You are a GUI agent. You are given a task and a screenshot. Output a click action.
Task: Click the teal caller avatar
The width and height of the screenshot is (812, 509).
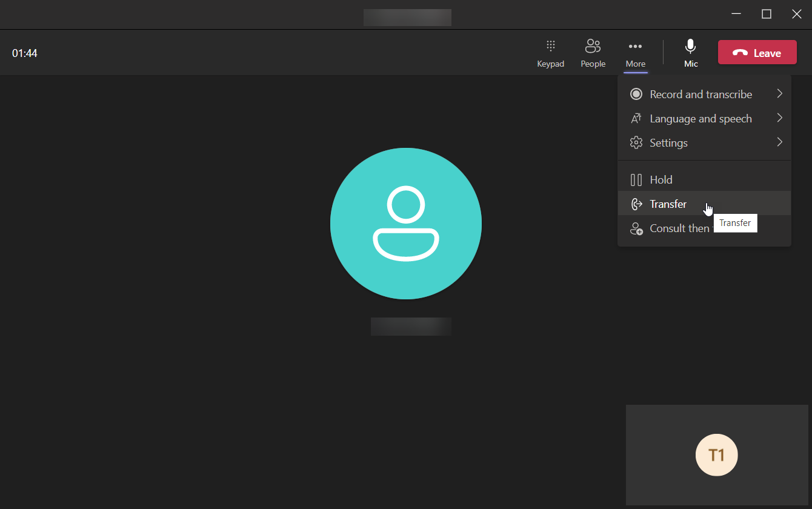coord(405,224)
